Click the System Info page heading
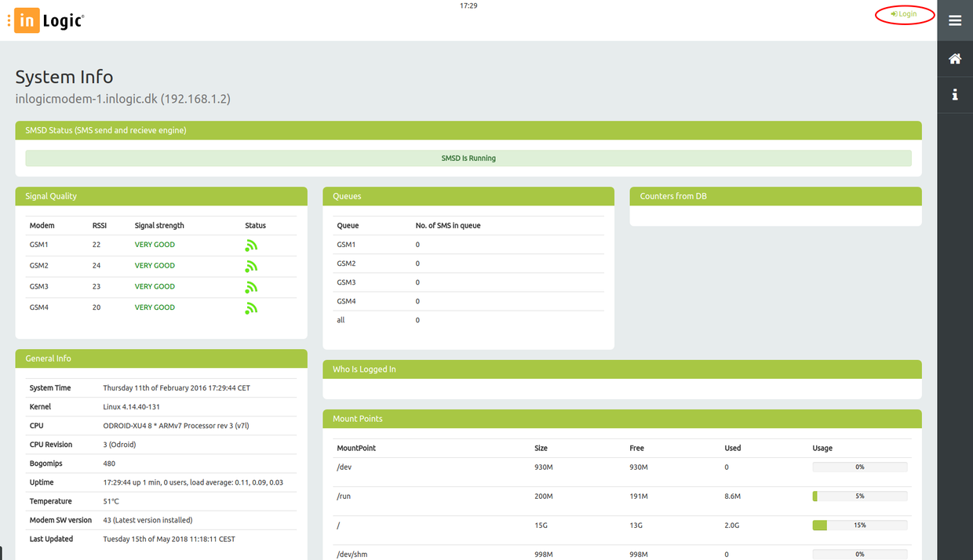973x560 pixels. [64, 77]
